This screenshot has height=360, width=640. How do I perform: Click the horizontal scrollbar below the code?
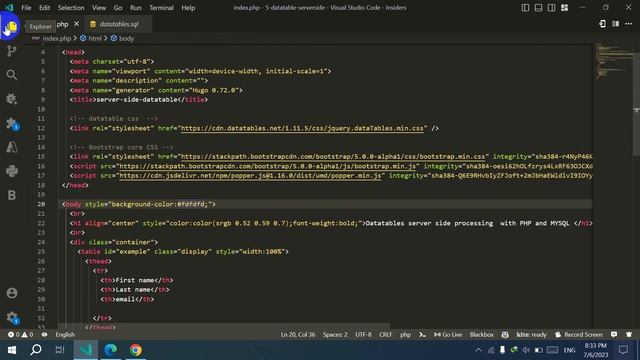coord(224,326)
